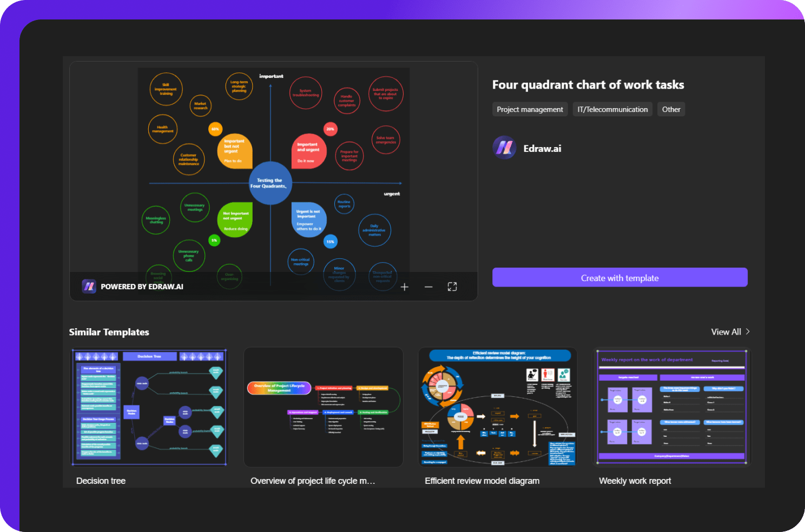Viewport: 805px width, 532px height.
Task: Click the green 5% badge in preview
Action: tap(214, 240)
